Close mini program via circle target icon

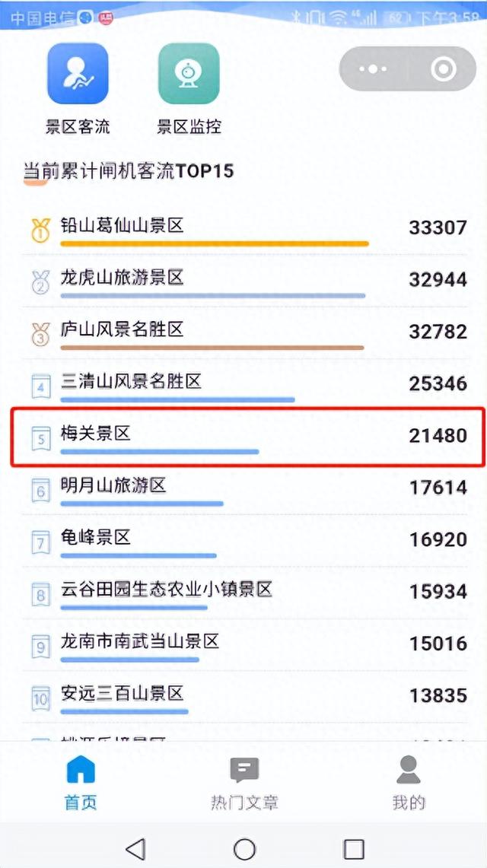pos(444,69)
